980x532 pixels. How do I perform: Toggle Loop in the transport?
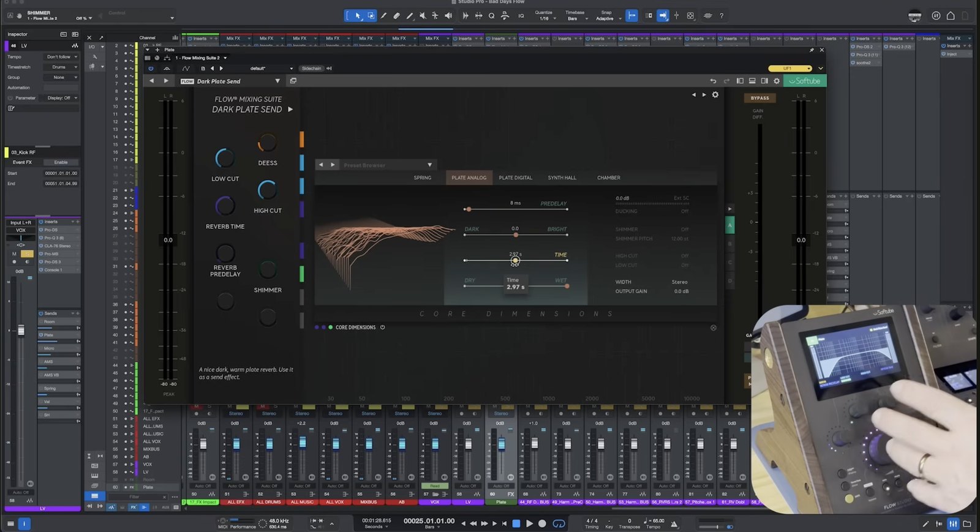coord(559,523)
